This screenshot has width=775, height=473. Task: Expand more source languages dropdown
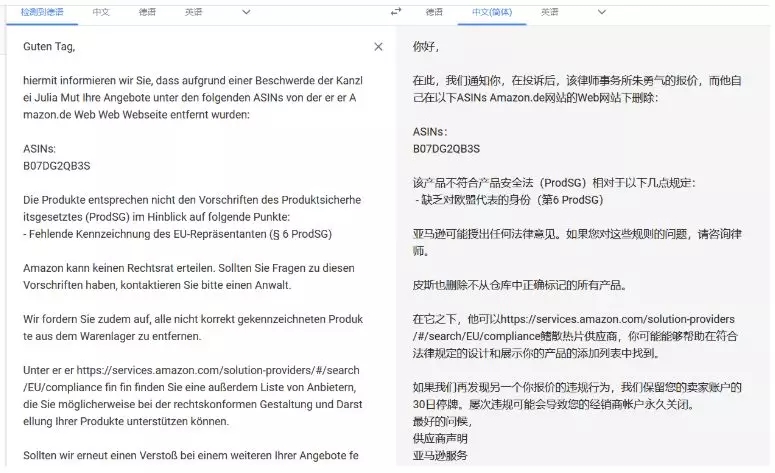pos(246,12)
